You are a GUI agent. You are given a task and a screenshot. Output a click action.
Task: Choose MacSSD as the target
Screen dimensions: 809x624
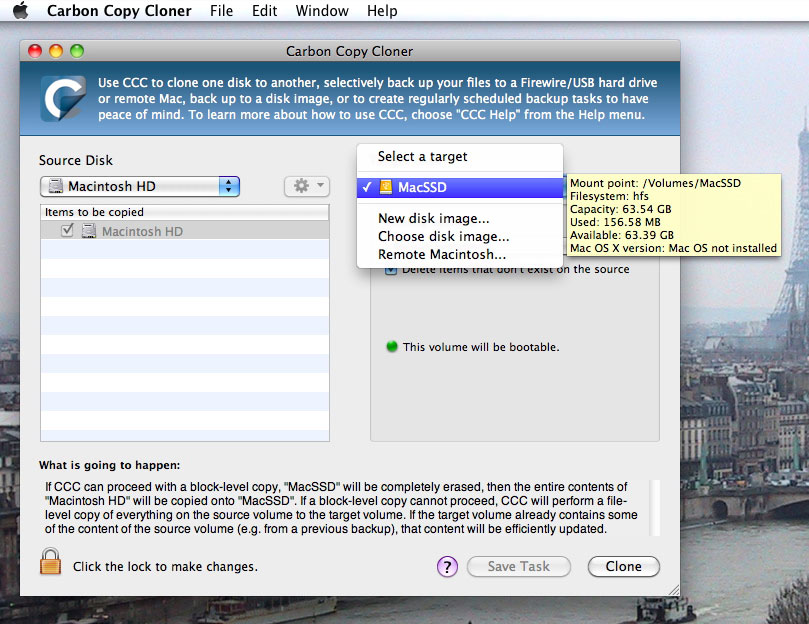pyautogui.click(x=460, y=187)
